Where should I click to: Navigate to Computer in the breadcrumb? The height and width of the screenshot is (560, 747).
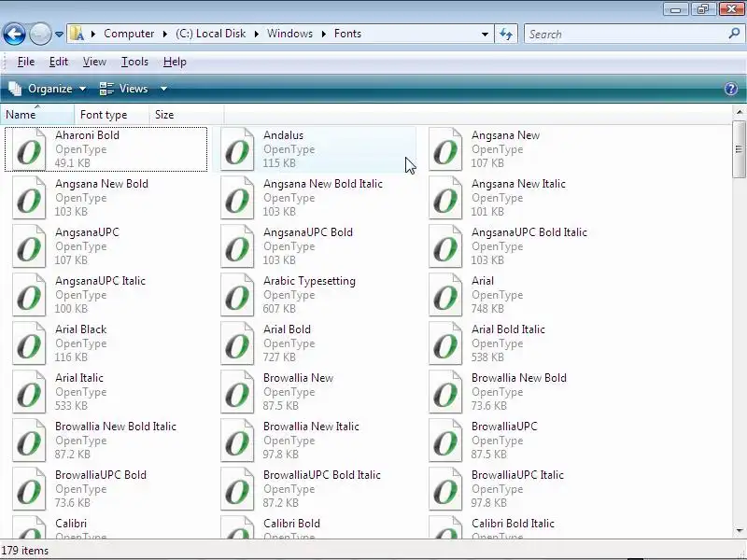pyautogui.click(x=129, y=34)
